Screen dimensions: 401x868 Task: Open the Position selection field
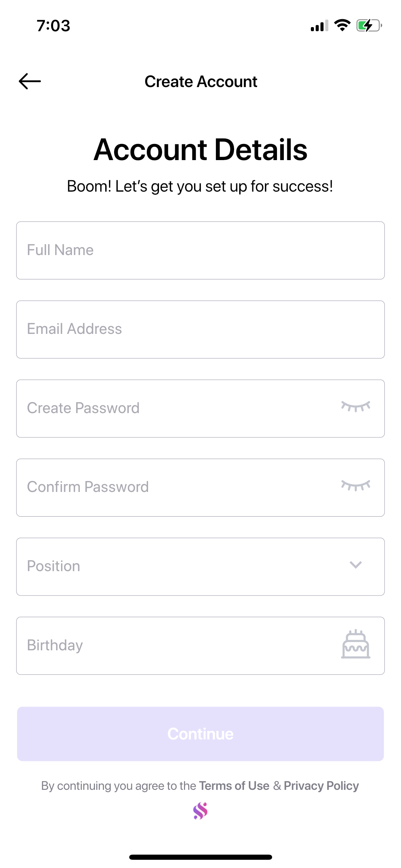tap(200, 567)
